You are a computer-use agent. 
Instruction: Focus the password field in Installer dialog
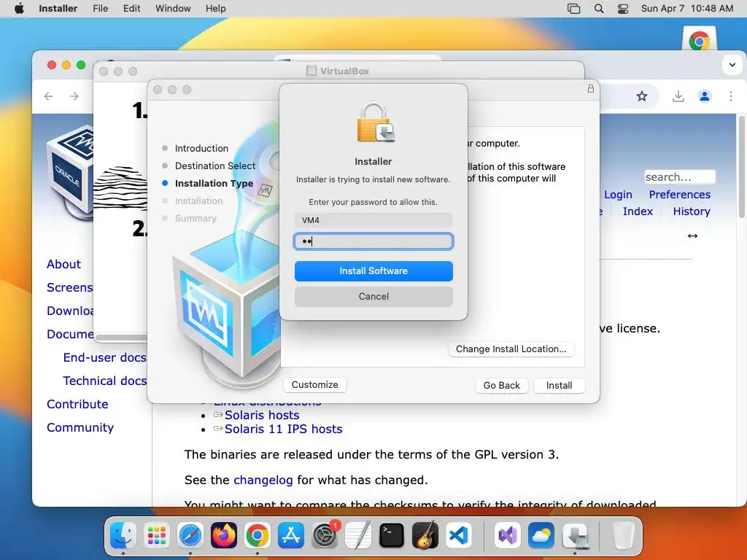pos(373,241)
